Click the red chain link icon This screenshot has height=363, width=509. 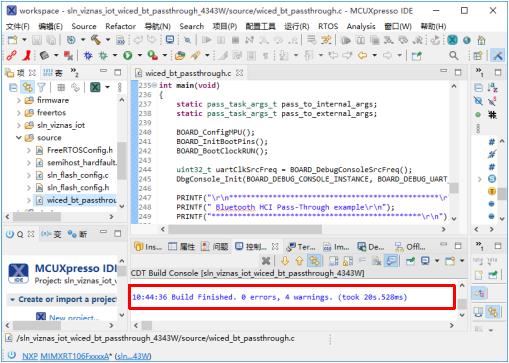pyautogui.click(x=11, y=55)
